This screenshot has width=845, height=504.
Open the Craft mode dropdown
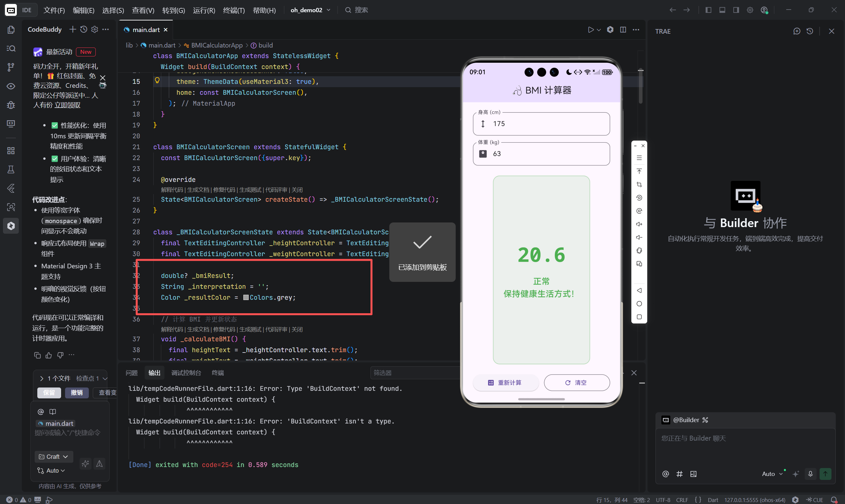pyautogui.click(x=54, y=457)
